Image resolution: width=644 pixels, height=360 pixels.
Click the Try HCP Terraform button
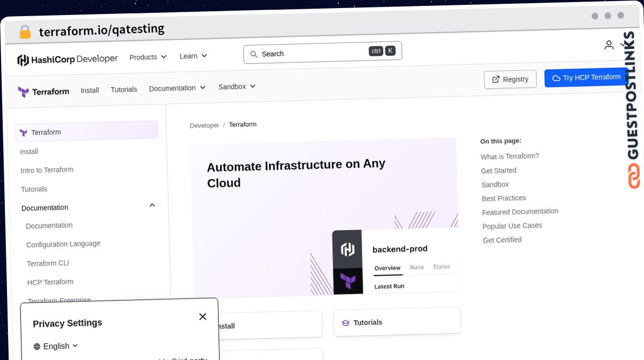[x=586, y=77]
